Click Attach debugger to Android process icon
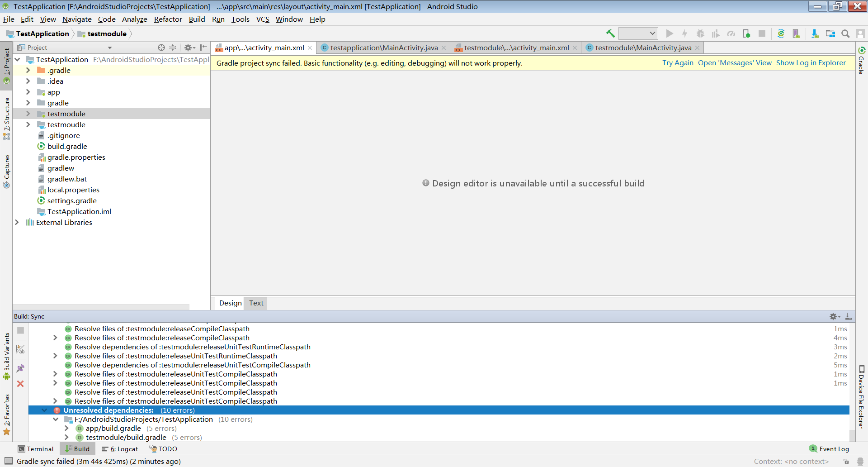The width and height of the screenshot is (868, 467). click(746, 33)
